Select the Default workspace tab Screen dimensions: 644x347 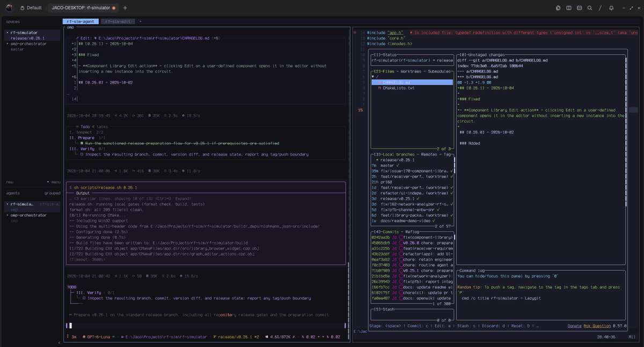pos(31,8)
